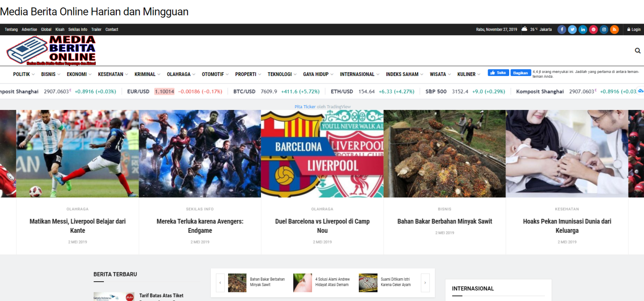Click the search magnifier icon

point(638,51)
